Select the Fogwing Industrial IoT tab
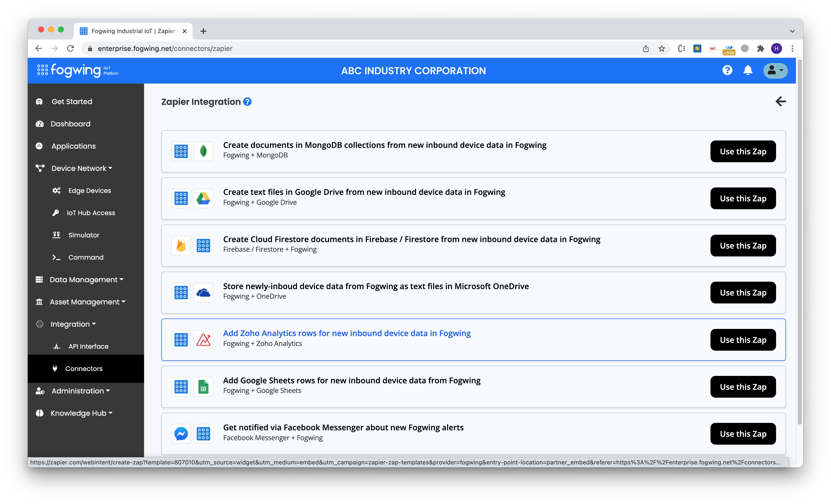The height and width of the screenshot is (504, 831). coord(133,31)
